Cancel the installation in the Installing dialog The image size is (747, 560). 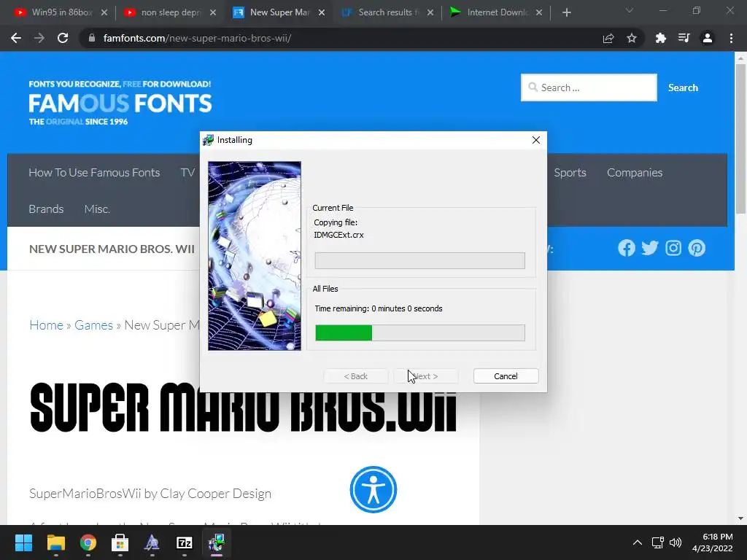click(506, 376)
